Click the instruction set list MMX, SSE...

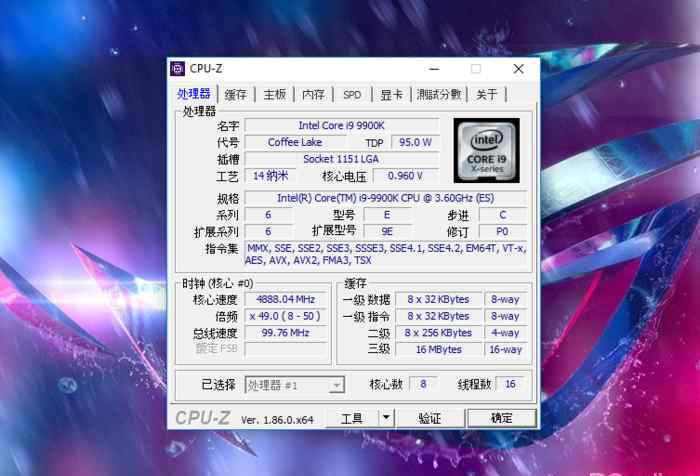(387, 254)
